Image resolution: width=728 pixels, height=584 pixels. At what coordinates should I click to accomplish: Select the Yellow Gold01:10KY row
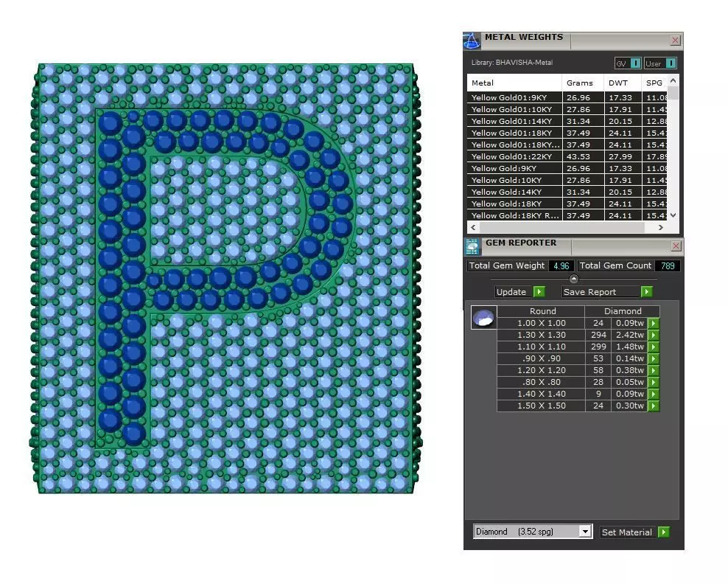click(x=568, y=110)
